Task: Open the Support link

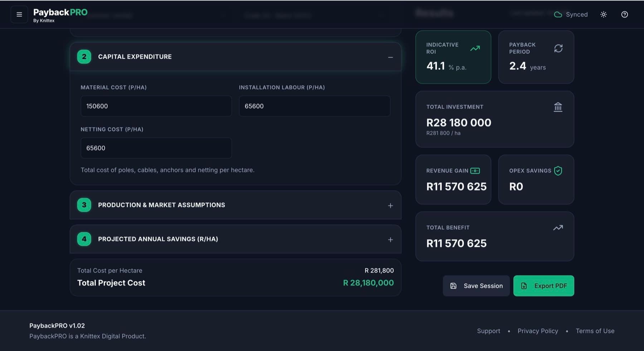Action: (488, 331)
